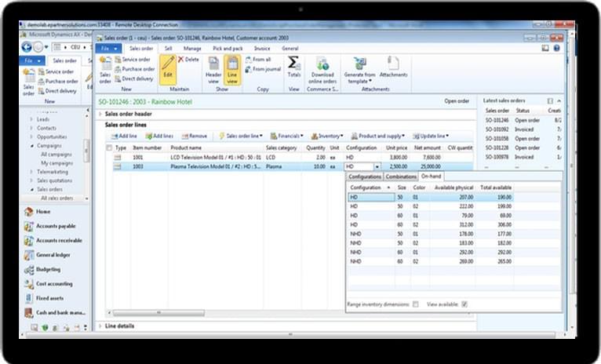Viewport: 601px width, 364px height.
Task: Switch to the Invoice ribbon tab
Action: [x=262, y=49]
